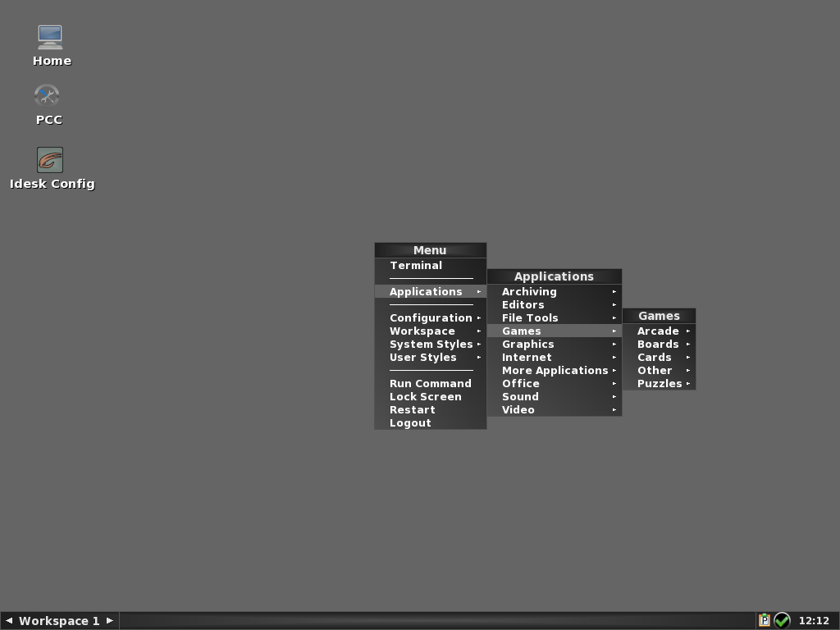The image size is (840, 630).
Task: Open the Boards games category
Action: 659,344
